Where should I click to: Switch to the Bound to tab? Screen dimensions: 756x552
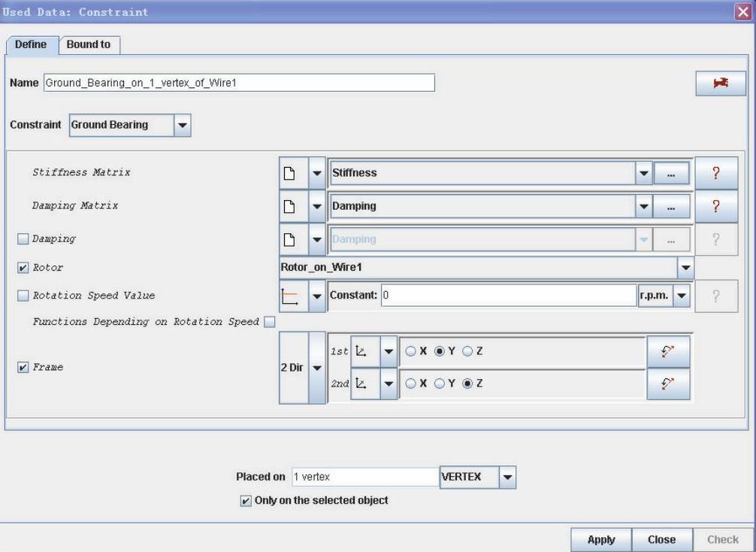coord(89,44)
